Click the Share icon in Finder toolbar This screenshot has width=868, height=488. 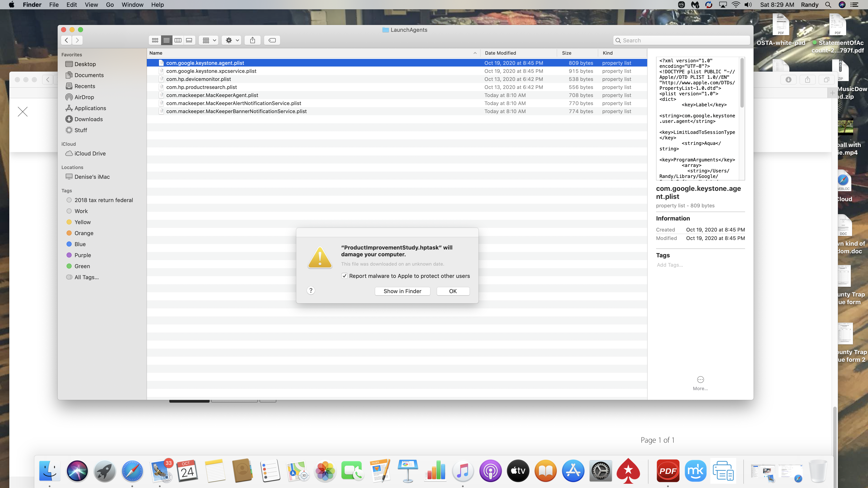253,40
